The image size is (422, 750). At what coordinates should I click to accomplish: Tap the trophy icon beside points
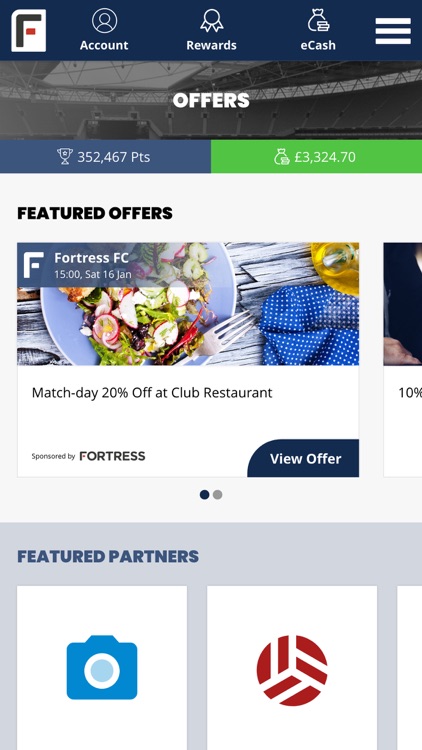65,156
